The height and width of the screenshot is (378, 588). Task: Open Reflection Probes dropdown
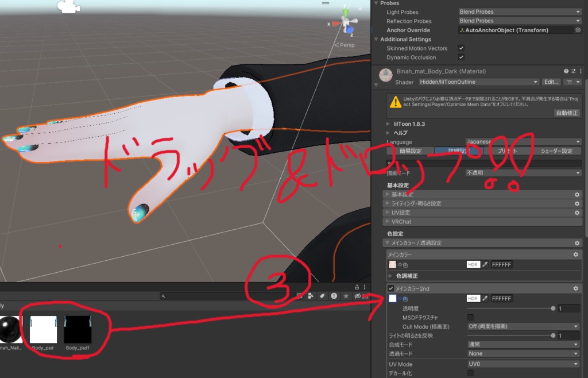pyautogui.click(x=520, y=21)
